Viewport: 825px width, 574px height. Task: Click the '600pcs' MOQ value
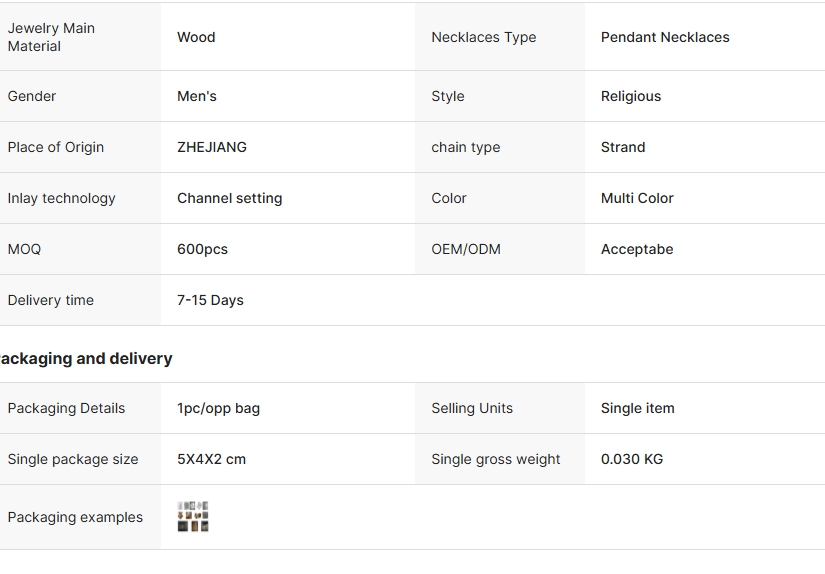click(202, 249)
